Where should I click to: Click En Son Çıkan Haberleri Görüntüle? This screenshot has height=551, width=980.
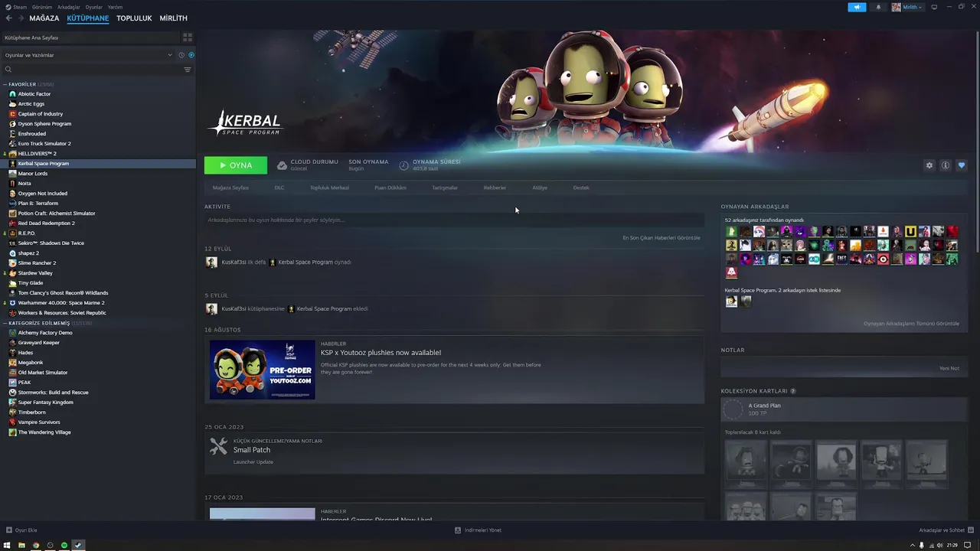pos(661,238)
